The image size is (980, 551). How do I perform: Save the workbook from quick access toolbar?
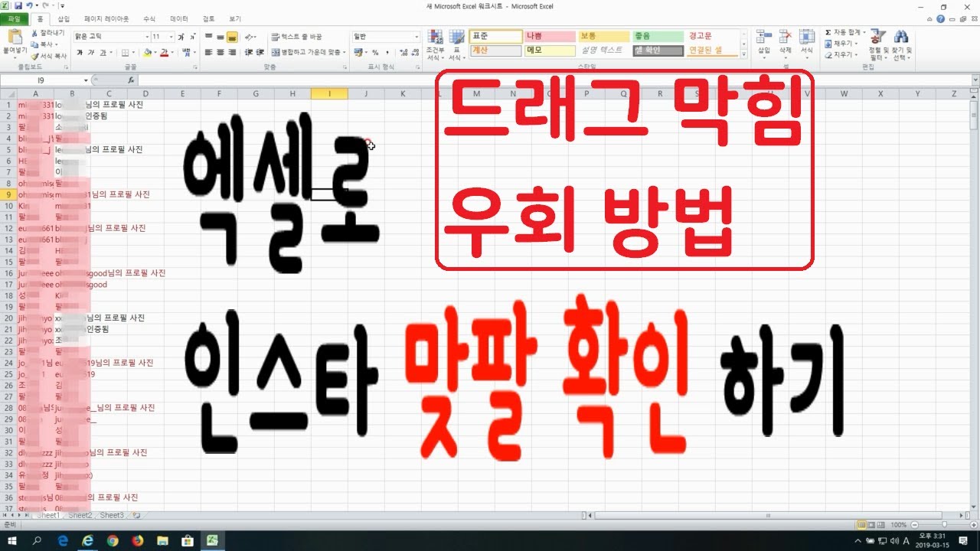pos(18,5)
